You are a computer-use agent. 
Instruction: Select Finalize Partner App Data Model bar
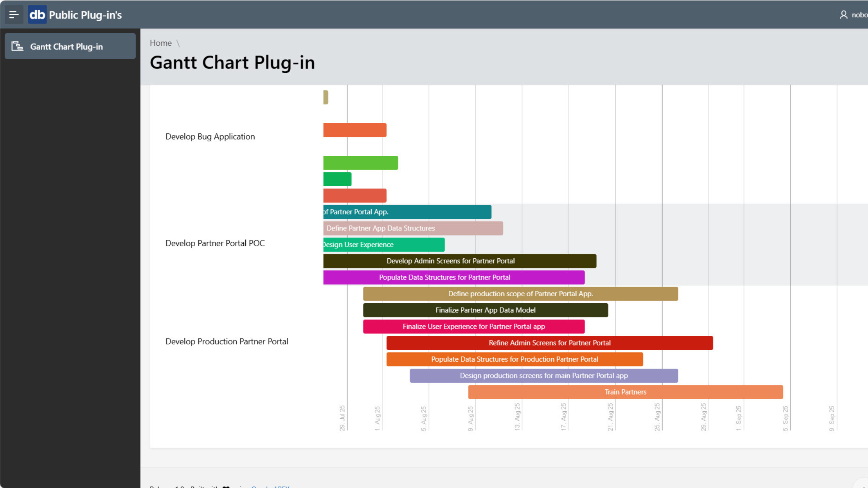click(x=485, y=310)
